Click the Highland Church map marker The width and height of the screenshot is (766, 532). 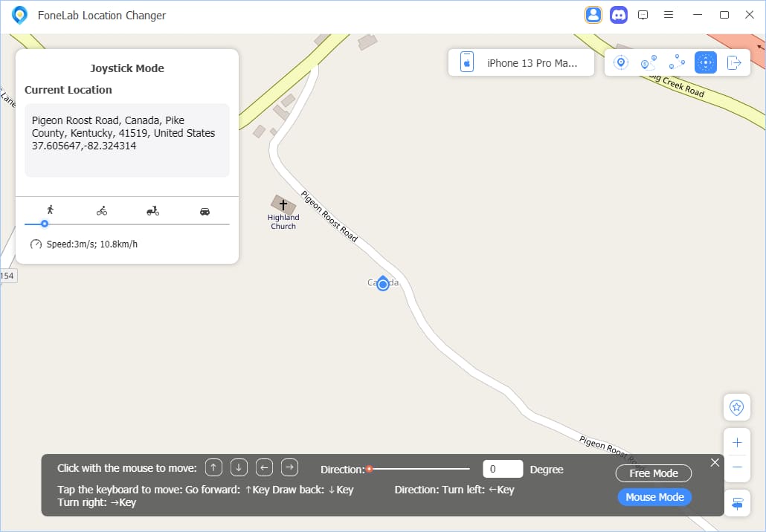283,205
